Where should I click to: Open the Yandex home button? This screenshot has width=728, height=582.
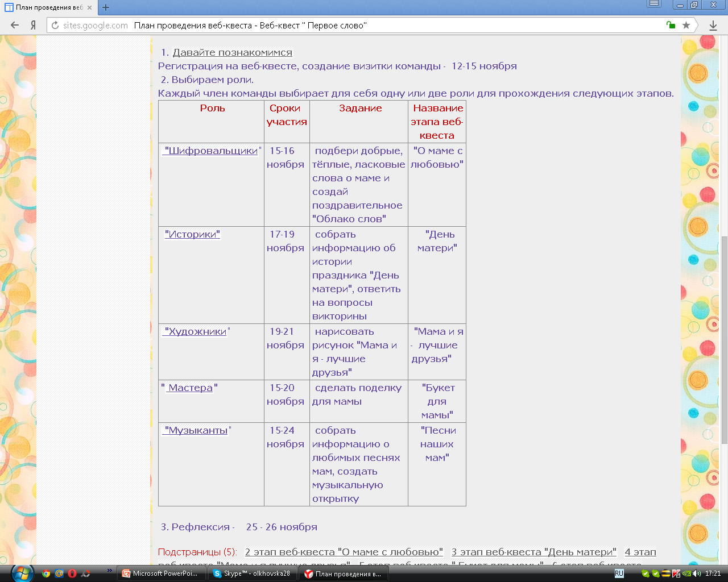[33, 25]
